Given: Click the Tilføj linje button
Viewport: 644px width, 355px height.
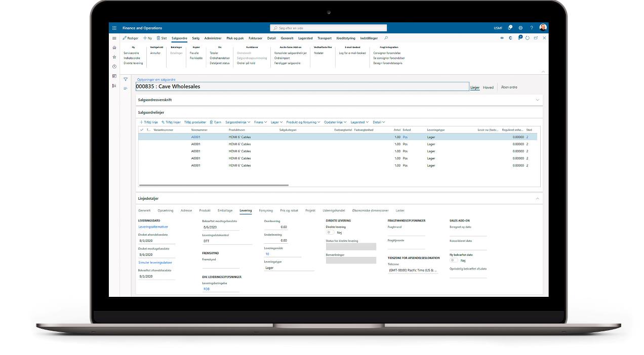Looking at the screenshot, I should 149,122.
